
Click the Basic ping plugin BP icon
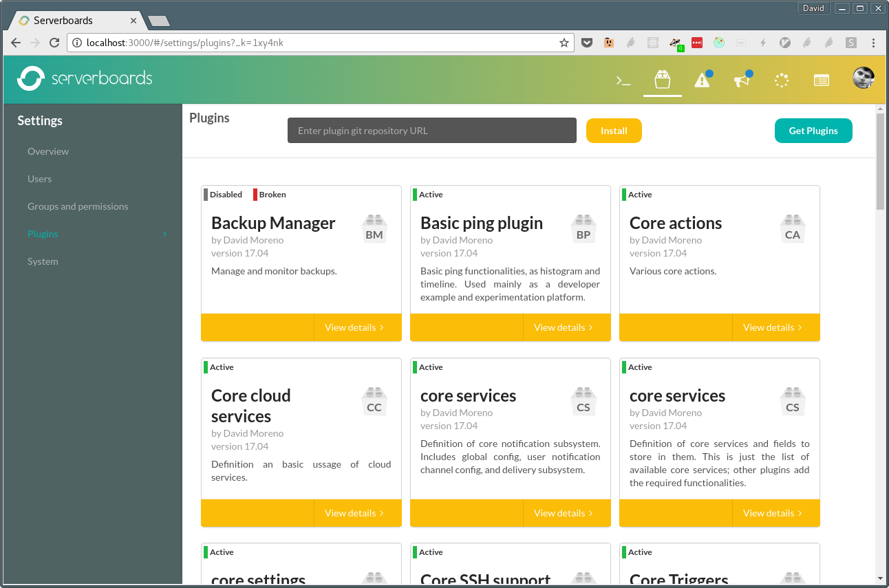click(583, 229)
